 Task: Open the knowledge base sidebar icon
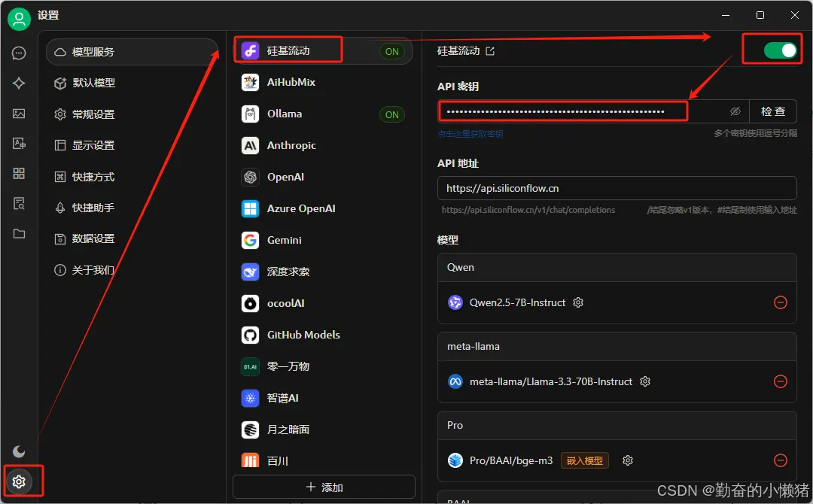19,203
